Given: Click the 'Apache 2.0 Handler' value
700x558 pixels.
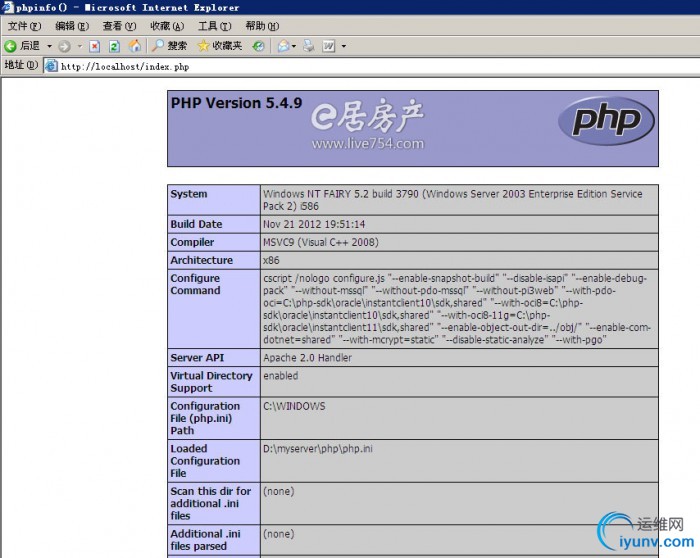Looking at the screenshot, I should (307, 358).
